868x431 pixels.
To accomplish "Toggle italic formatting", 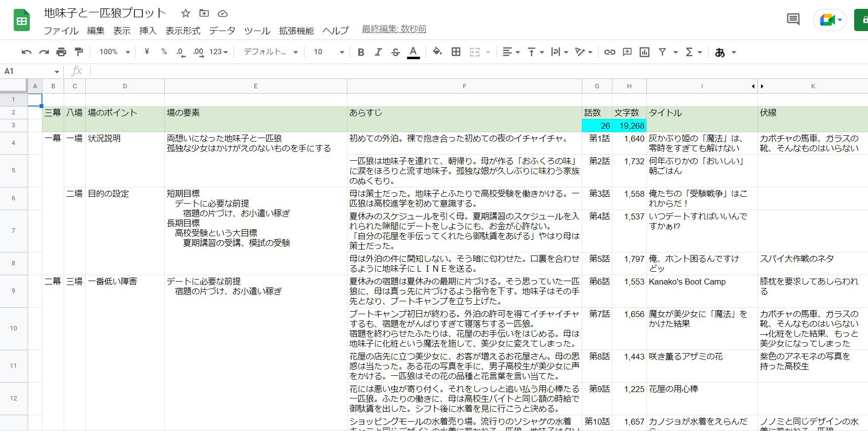I will 378,52.
